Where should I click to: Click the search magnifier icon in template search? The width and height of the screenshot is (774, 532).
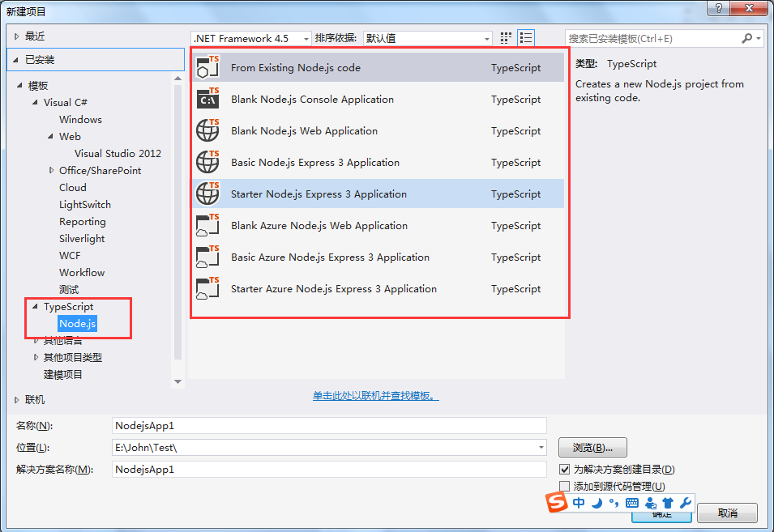click(x=747, y=38)
